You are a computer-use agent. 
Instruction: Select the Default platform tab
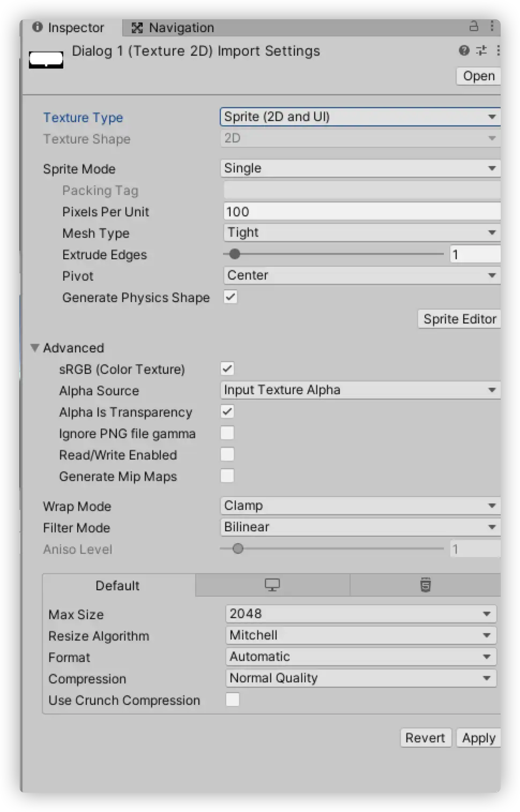pyautogui.click(x=118, y=585)
